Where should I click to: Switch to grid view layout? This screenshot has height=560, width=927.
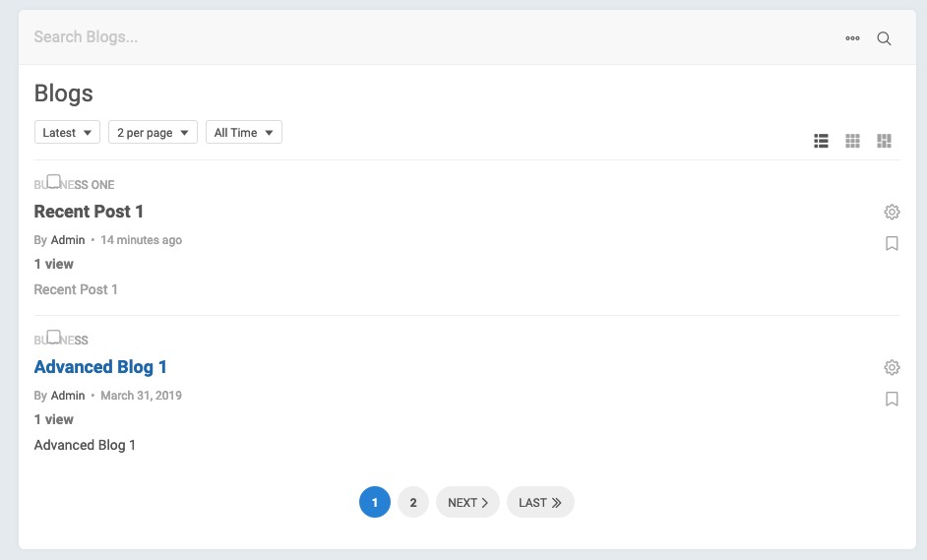[853, 141]
